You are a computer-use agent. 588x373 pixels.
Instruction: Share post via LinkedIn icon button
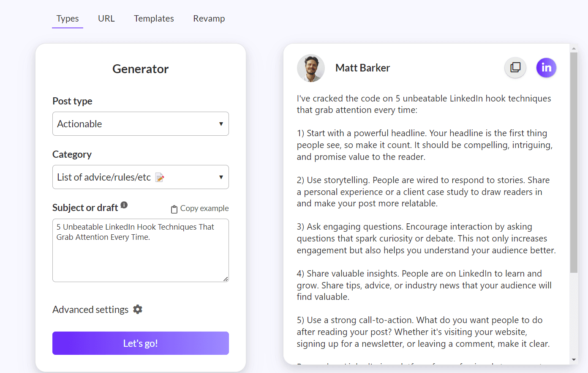[546, 68]
